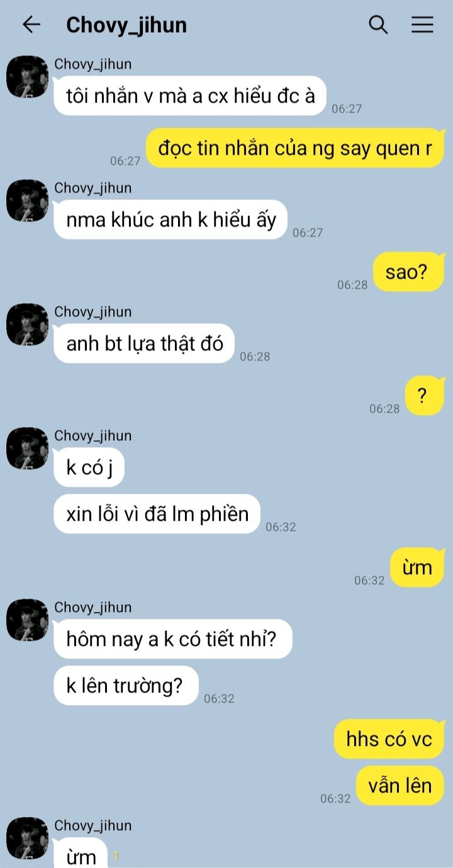Open the hamburger menu icon
Image resolution: width=453 pixels, height=868 pixels.
click(423, 25)
